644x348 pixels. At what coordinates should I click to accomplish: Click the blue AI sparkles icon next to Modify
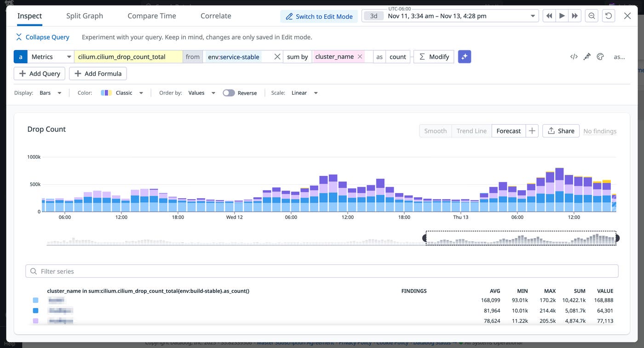[464, 56]
